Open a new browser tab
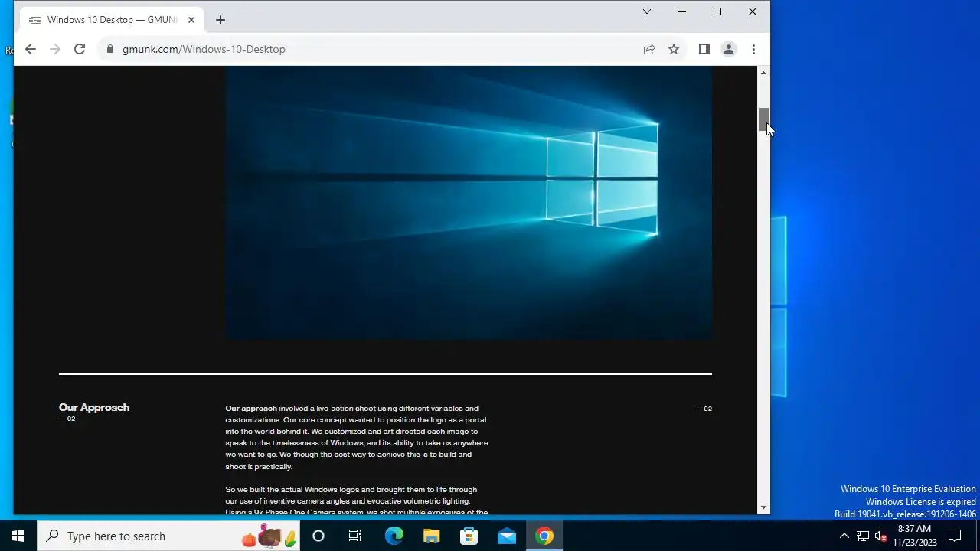The height and width of the screenshot is (551, 980). [x=220, y=20]
